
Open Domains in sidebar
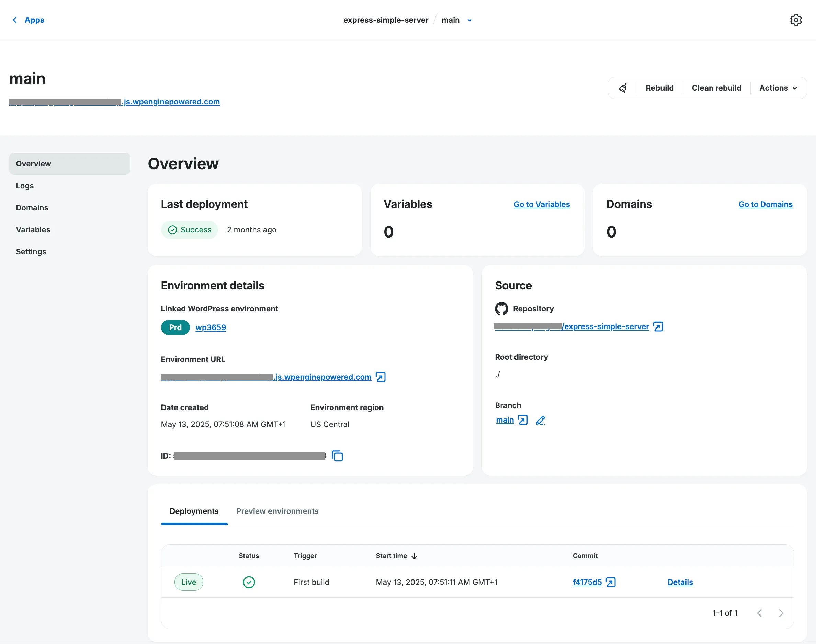32,208
